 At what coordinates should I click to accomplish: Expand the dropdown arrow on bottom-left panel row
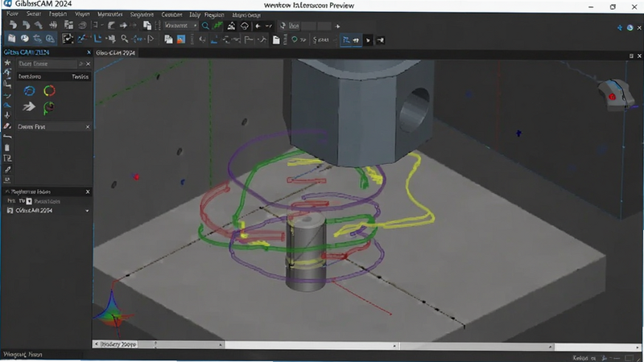tap(87, 211)
